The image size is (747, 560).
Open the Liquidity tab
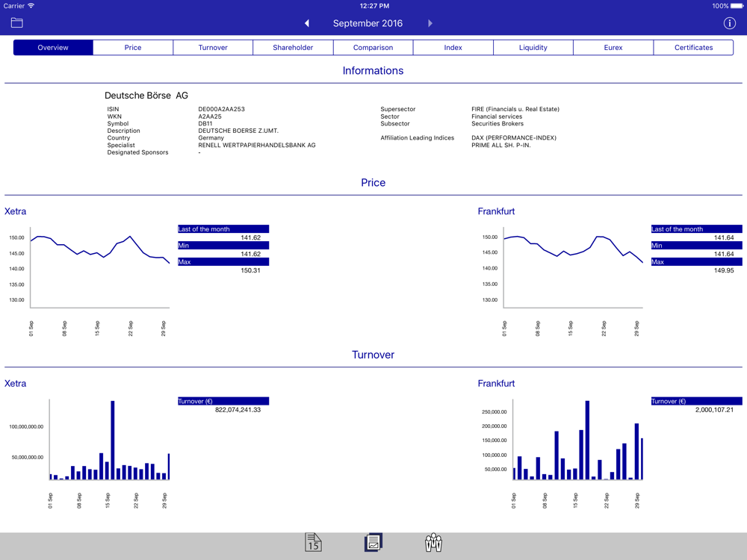point(533,48)
